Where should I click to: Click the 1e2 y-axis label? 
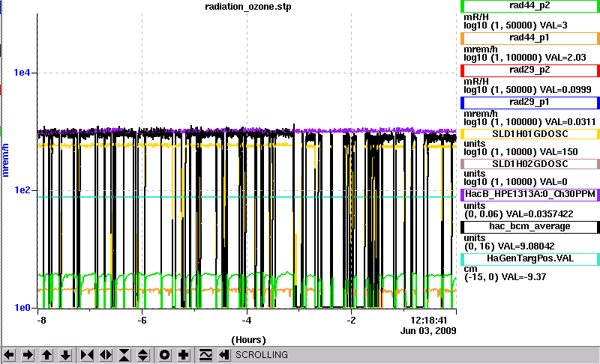(x=22, y=189)
